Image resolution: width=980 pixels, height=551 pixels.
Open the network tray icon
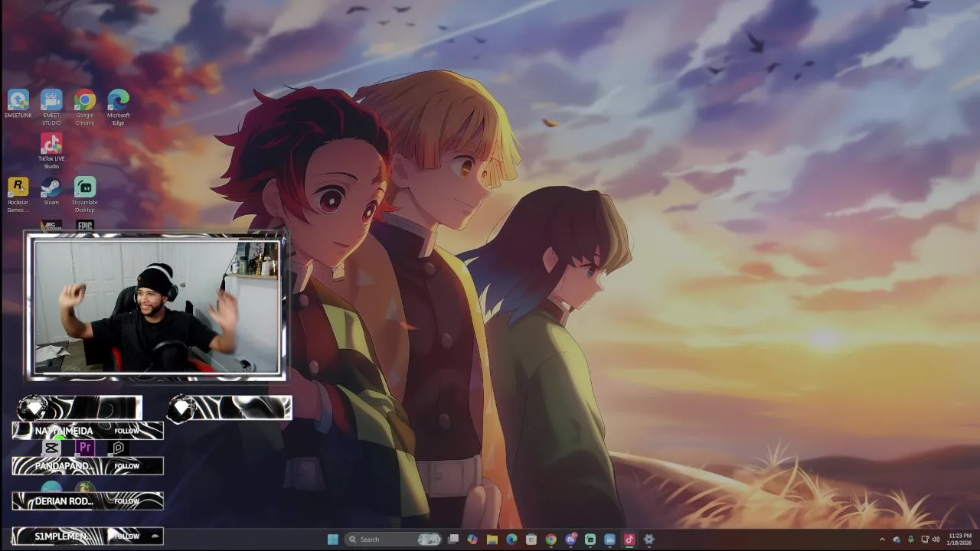(x=924, y=540)
